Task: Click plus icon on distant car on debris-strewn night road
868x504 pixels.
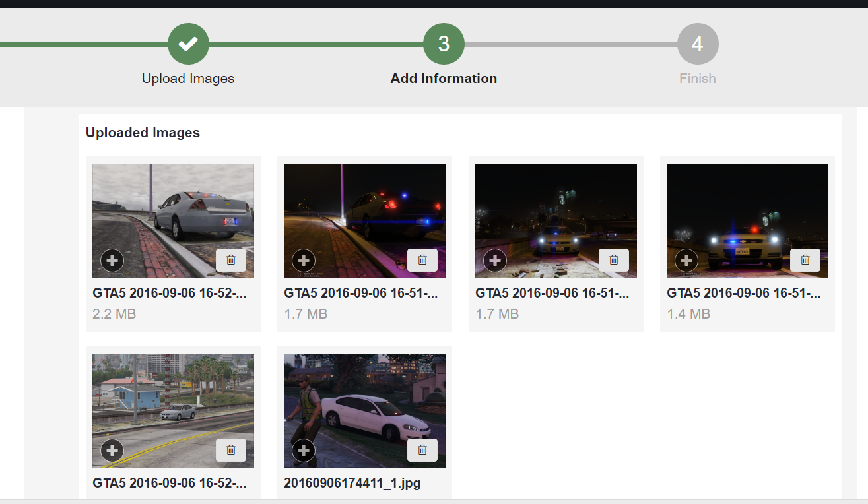Action: pos(495,261)
